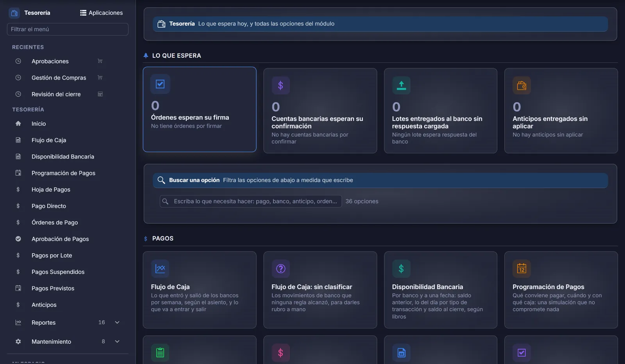Click the green clipboard icon card
Image resolution: width=625 pixels, height=364 pixels.
[x=160, y=353]
